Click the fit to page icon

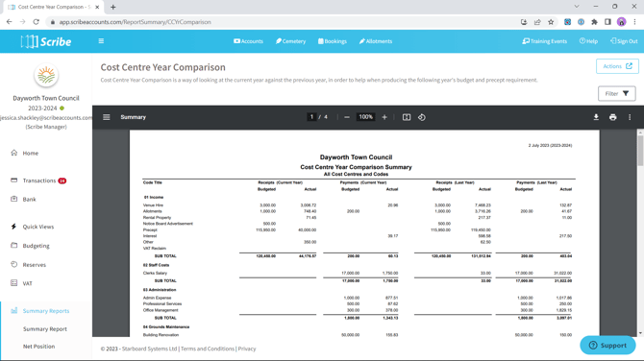pos(407,117)
